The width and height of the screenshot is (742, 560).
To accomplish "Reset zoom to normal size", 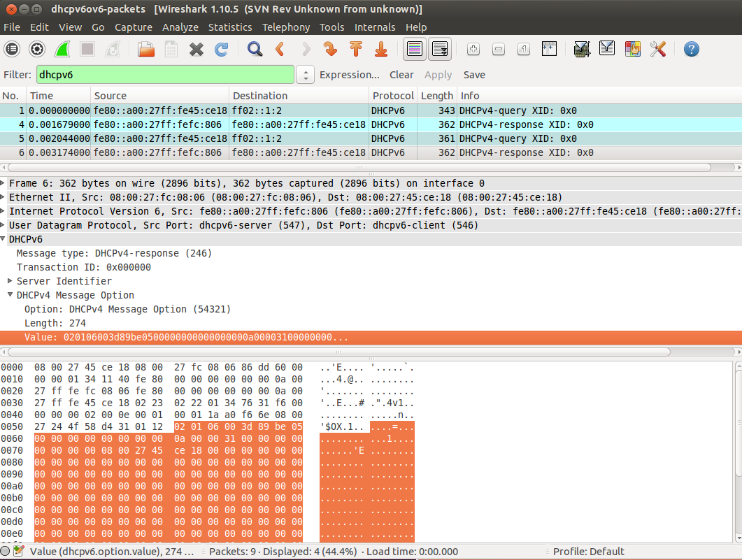I will coord(523,49).
